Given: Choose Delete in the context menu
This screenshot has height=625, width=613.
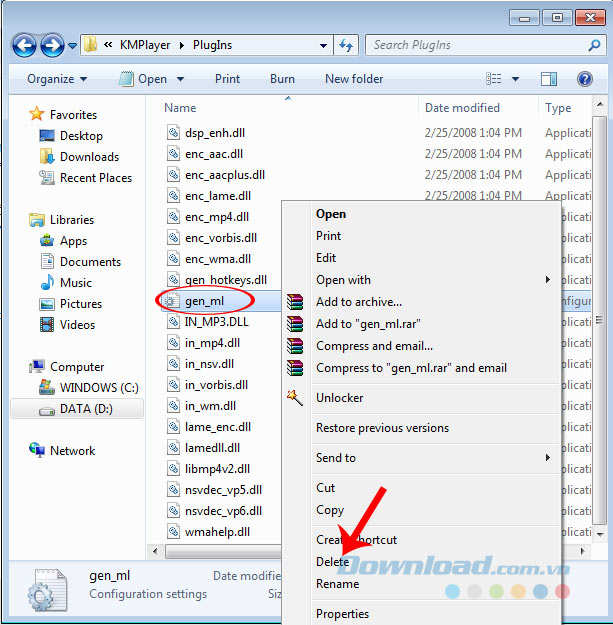Looking at the screenshot, I should (x=422, y=562).
